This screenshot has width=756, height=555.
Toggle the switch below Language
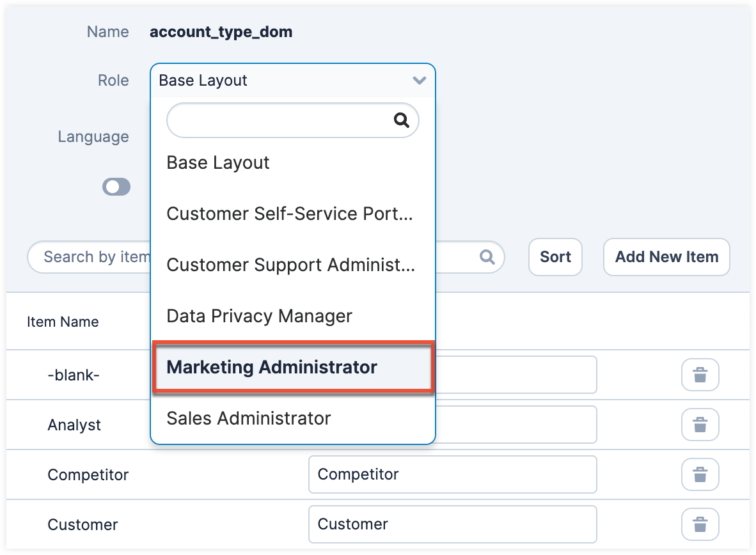point(116,187)
